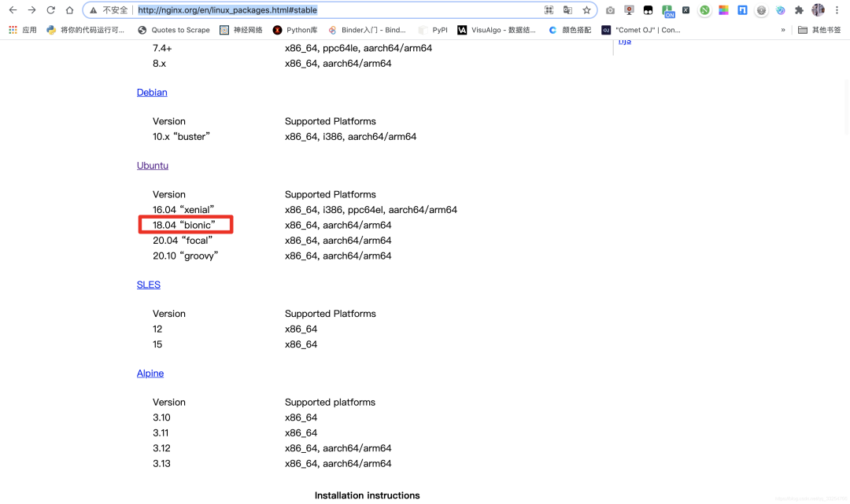
Task: Open the Chrome three-dot menu
Action: tap(837, 9)
